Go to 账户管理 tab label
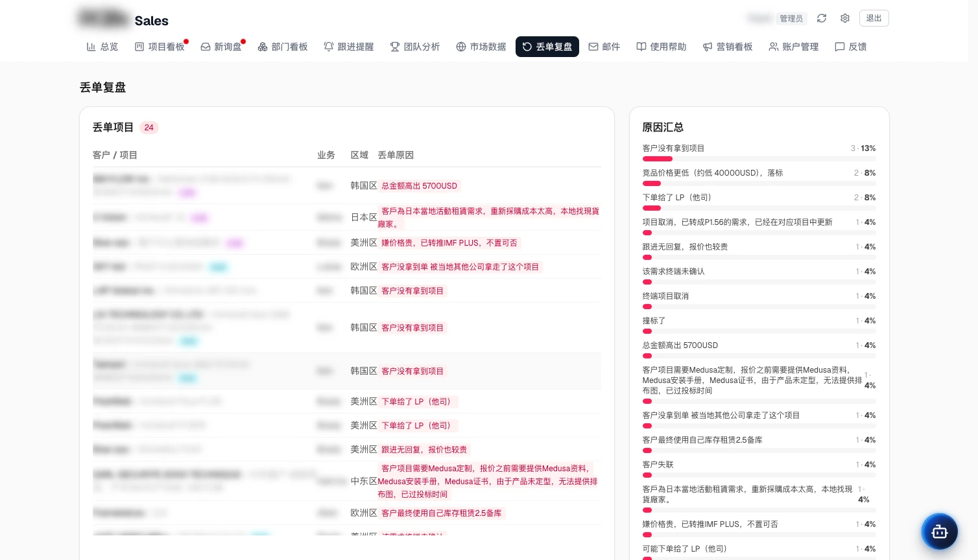This screenshot has width=978, height=560. coord(800,47)
